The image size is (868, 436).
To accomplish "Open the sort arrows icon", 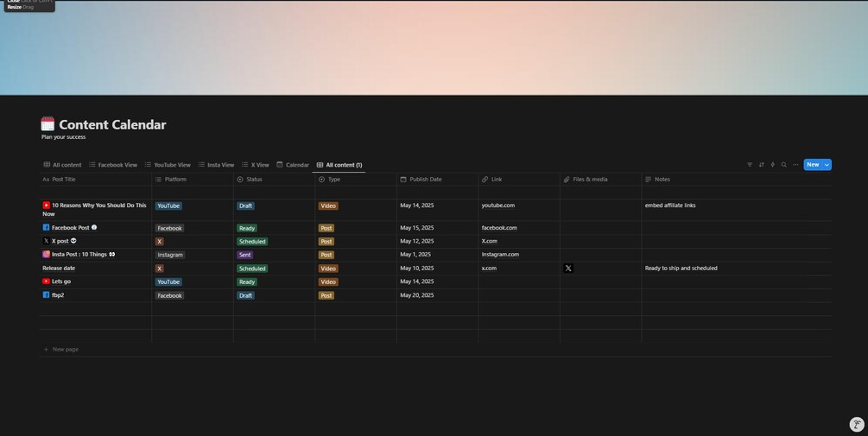I will 761,165.
